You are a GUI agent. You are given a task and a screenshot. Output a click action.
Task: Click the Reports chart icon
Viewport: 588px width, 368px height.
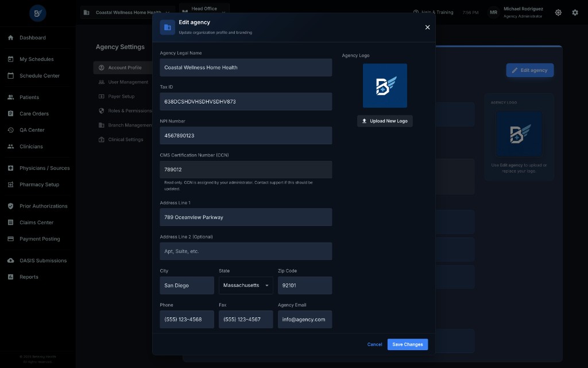(10, 277)
